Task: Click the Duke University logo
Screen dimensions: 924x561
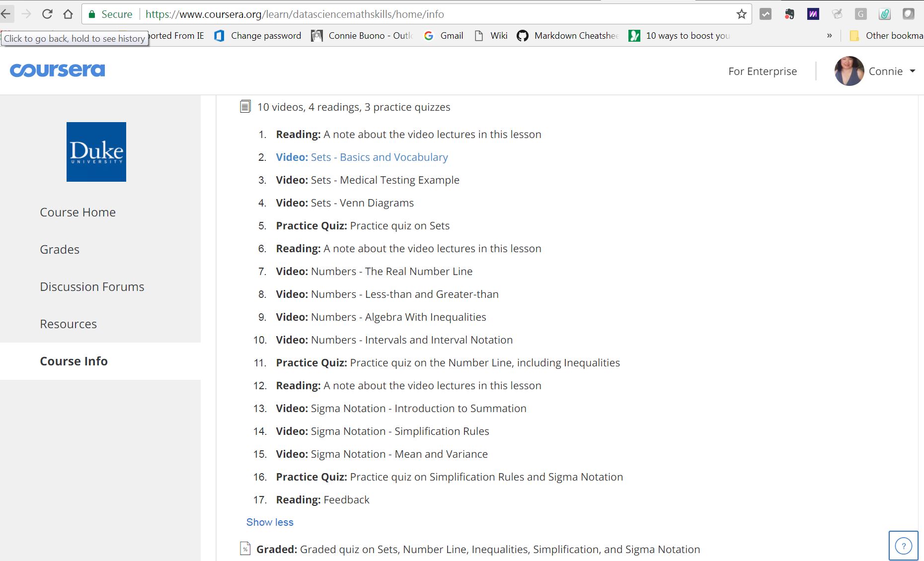Action: click(x=96, y=152)
